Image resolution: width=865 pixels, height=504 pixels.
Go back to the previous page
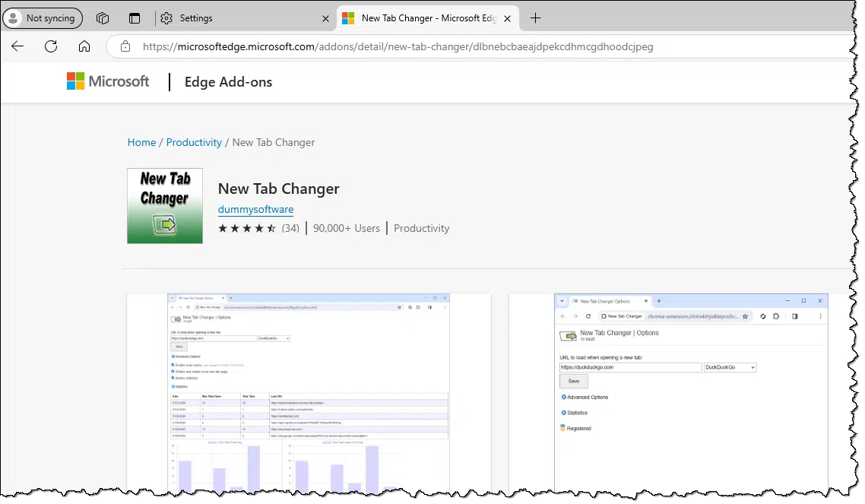[17, 46]
